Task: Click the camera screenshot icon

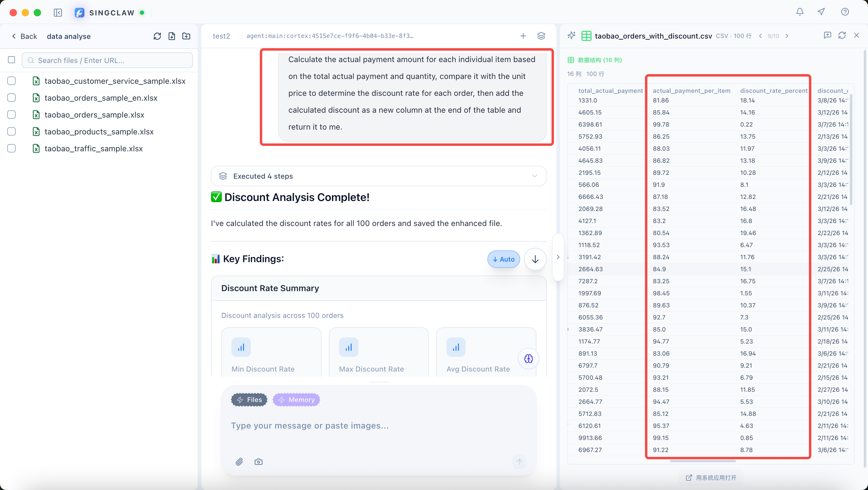Action: point(259,462)
